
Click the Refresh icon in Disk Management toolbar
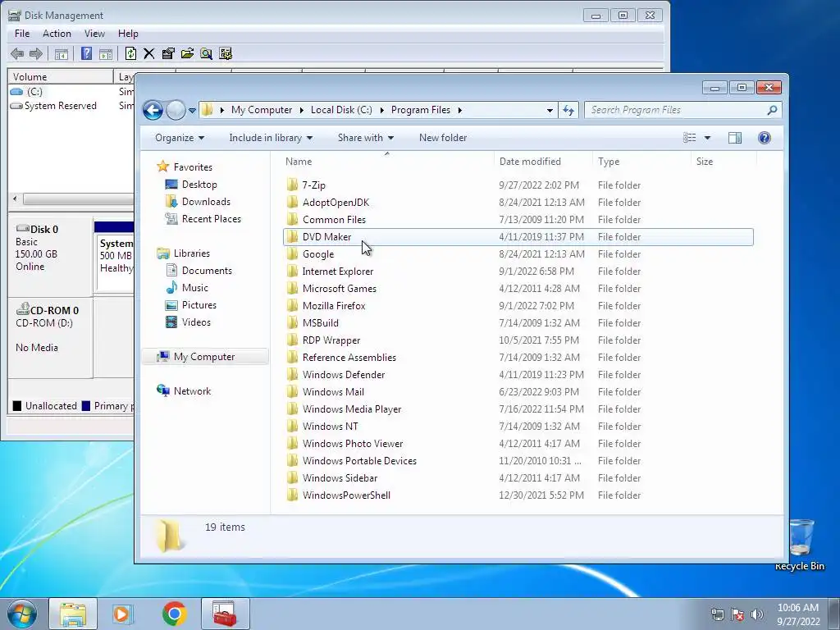click(x=130, y=53)
